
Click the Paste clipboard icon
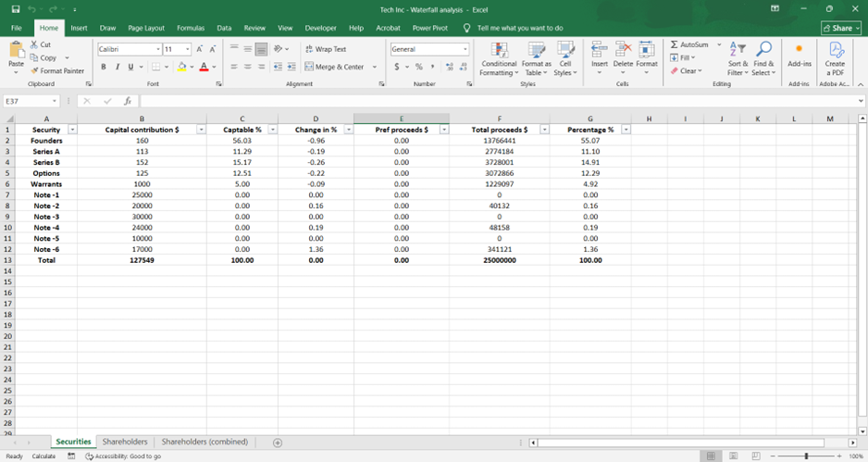tap(16, 49)
